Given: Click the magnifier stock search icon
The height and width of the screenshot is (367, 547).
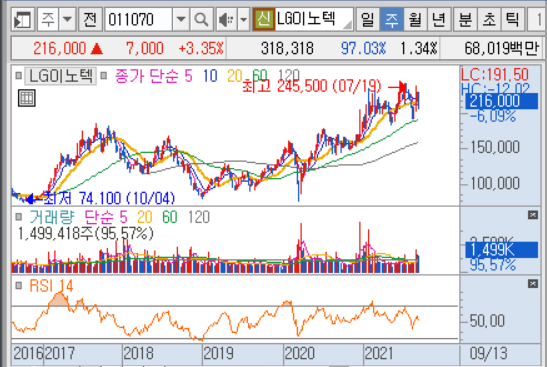Looking at the screenshot, I should coord(201,20).
